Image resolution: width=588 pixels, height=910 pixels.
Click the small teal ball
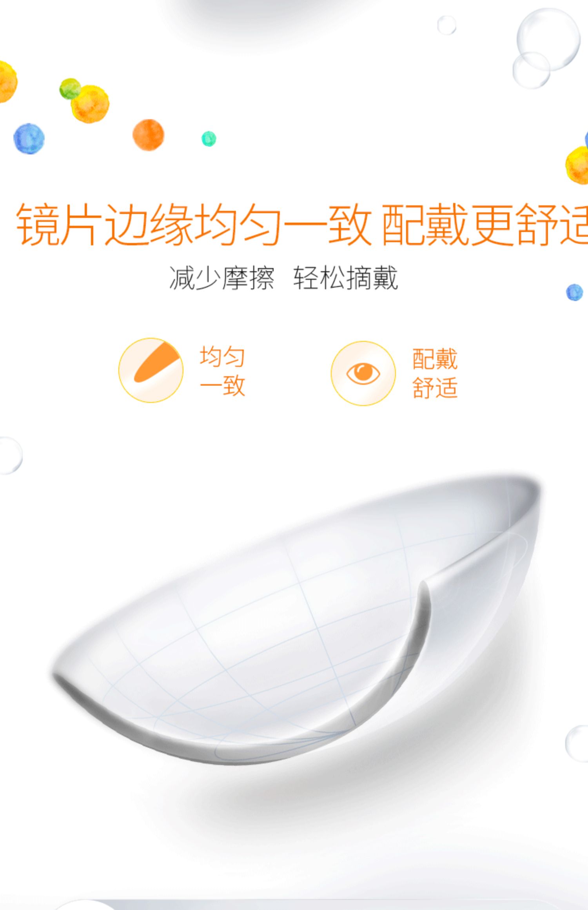[x=209, y=139]
